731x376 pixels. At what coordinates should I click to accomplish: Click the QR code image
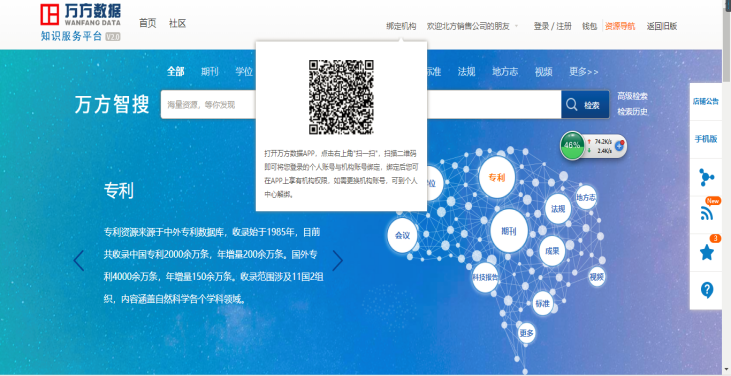tap(341, 97)
